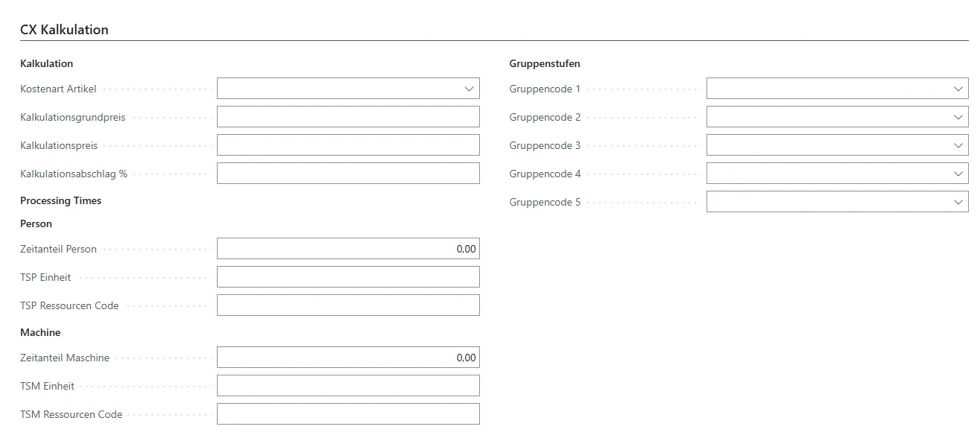The width and height of the screenshot is (980, 441).
Task: Open Gruppencode 2 dropdown list
Action: (958, 117)
